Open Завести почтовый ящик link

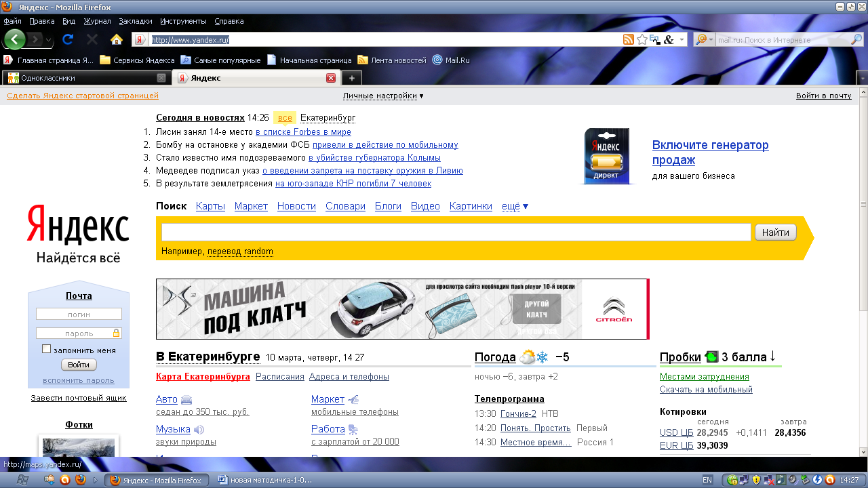pyautogui.click(x=79, y=398)
